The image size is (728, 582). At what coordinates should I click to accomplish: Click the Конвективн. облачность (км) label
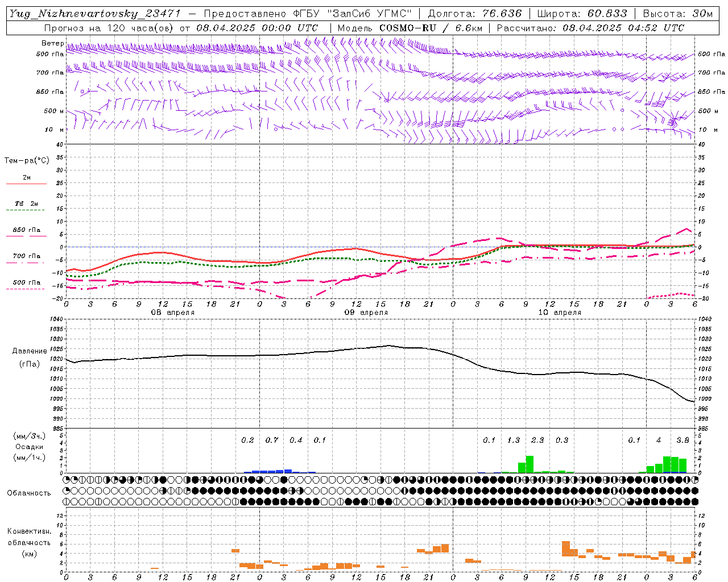(x=29, y=542)
